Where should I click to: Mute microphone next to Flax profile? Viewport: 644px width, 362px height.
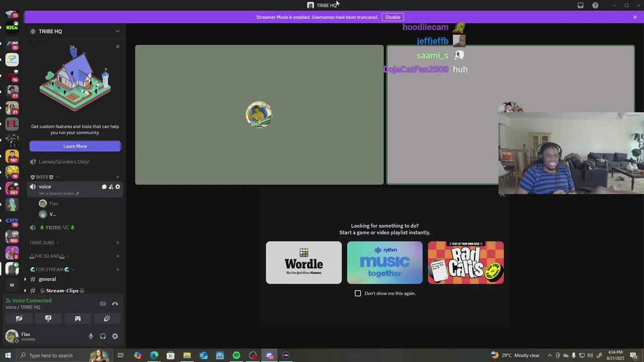(91, 336)
